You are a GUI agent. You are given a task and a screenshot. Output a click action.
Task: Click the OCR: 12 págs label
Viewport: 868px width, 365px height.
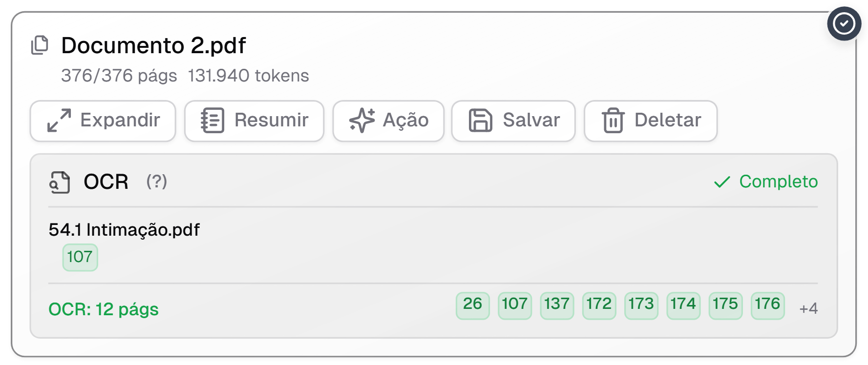coord(104,309)
